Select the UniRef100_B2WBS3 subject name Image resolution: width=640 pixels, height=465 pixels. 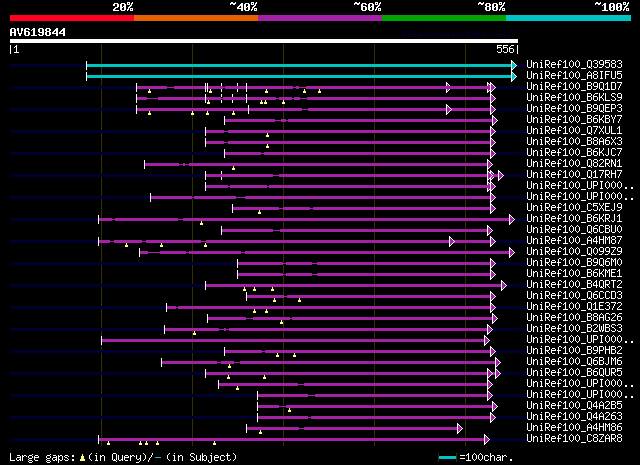click(x=574, y=329)
